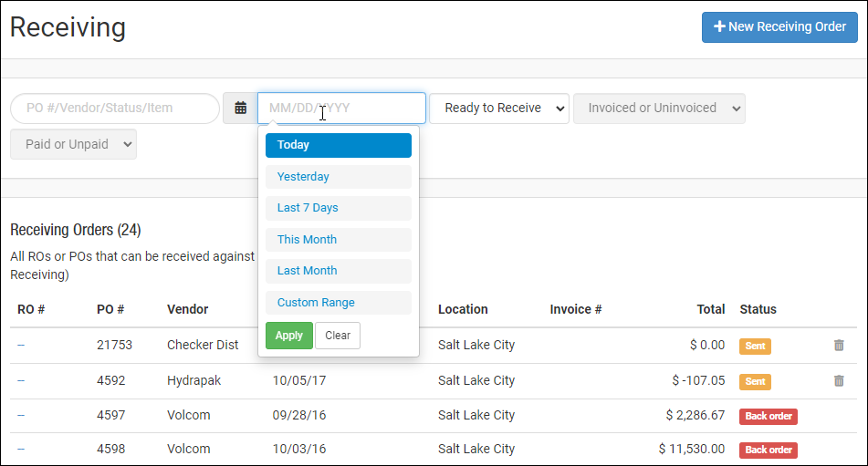
Task: Click the New Receiving Order button
Action: pos(779,26)
